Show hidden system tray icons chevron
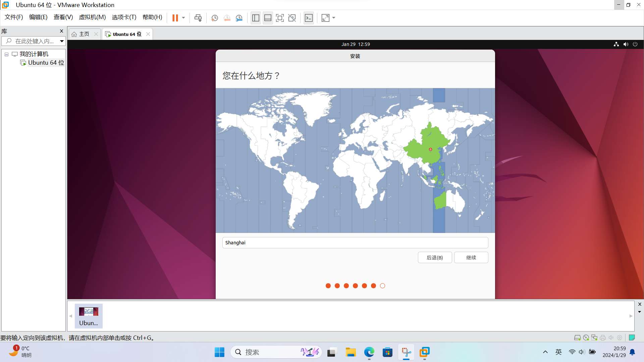 tap(545, 352)
